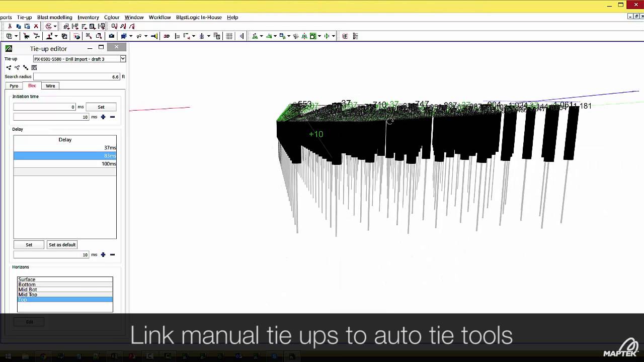Click the diagonal linked-nodes icon in Tie-up editor
Screen dimensions: 644x362
(x=26, y=67)
